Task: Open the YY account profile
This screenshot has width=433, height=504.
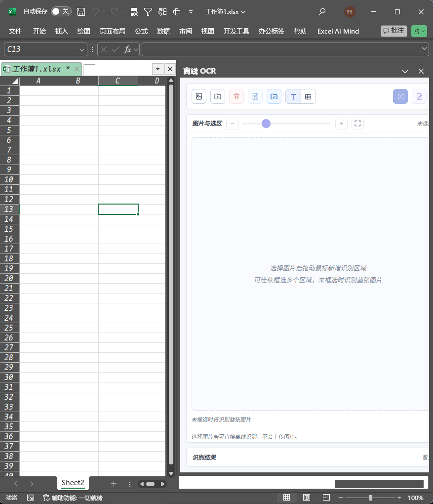Action: [x=350, y=12]
